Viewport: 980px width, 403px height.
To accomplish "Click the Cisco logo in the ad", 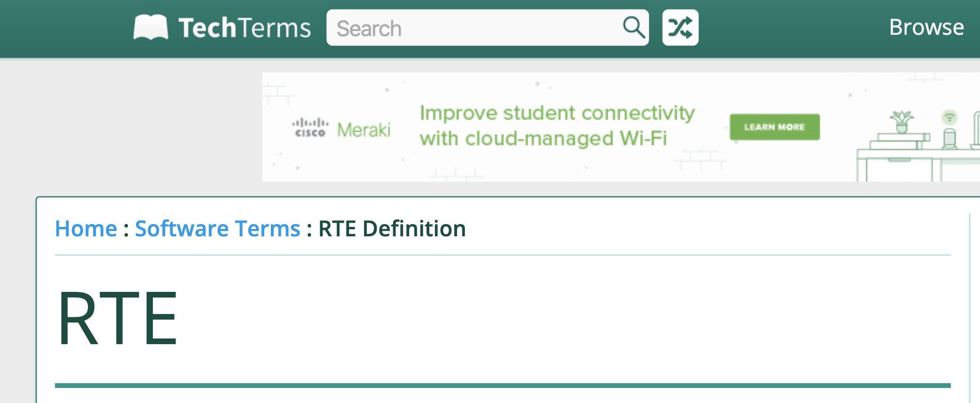I will tap(310, 128).
